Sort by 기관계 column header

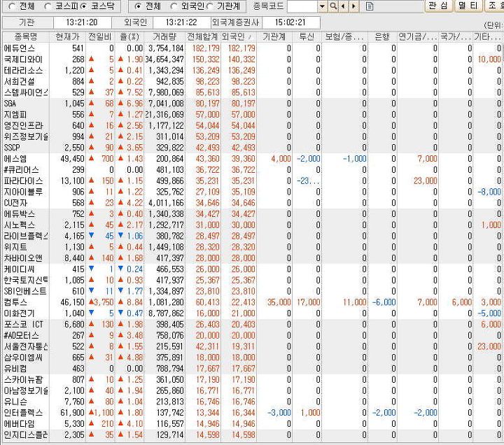pos(274,36)
